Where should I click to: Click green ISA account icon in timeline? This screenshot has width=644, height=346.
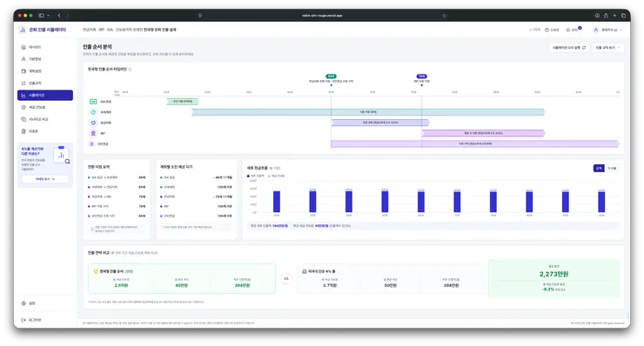(93, 102)
